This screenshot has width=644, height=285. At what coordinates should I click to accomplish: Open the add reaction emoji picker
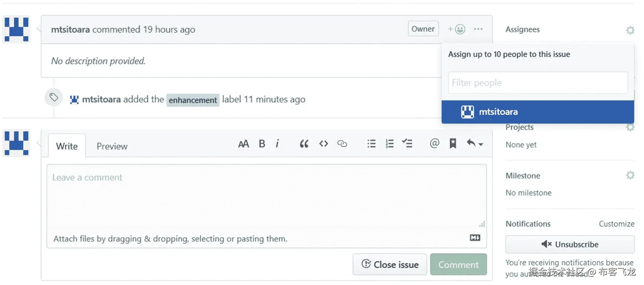(x=457, y=29)
